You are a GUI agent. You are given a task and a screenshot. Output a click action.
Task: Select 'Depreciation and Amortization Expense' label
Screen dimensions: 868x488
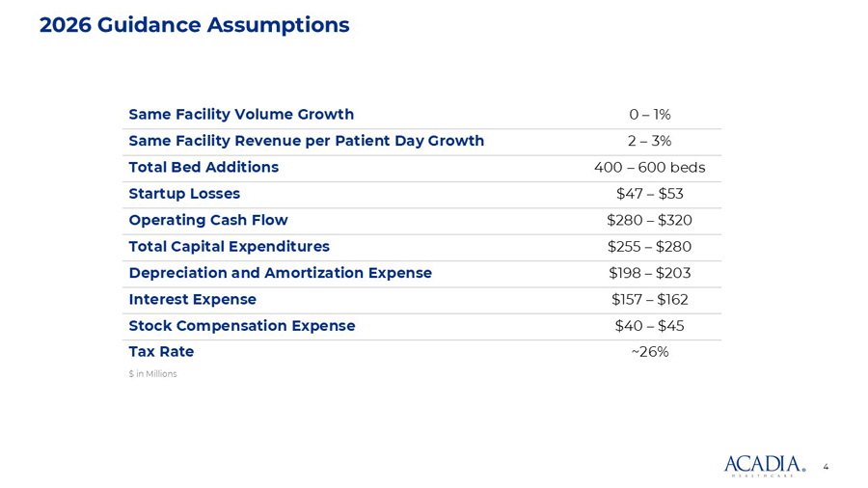coord(280,273)
